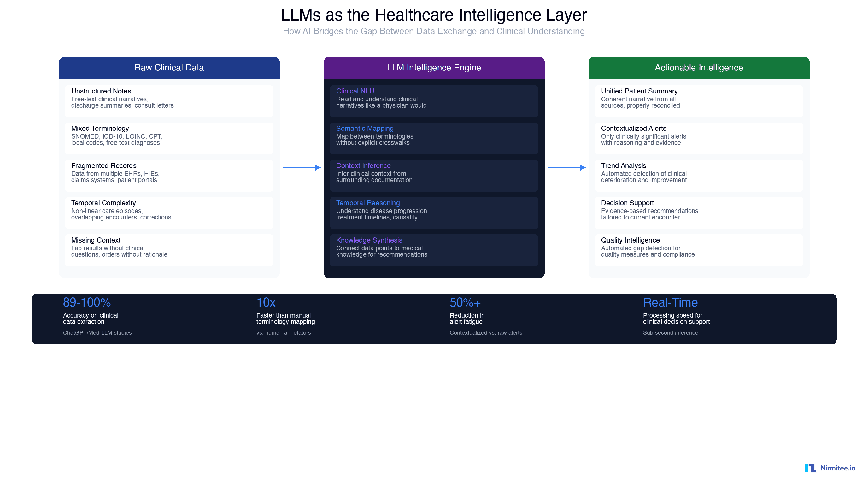This screenshot has height=485, width=868.
Task: Click the right blue flow arrow
Action: (566, 167)
